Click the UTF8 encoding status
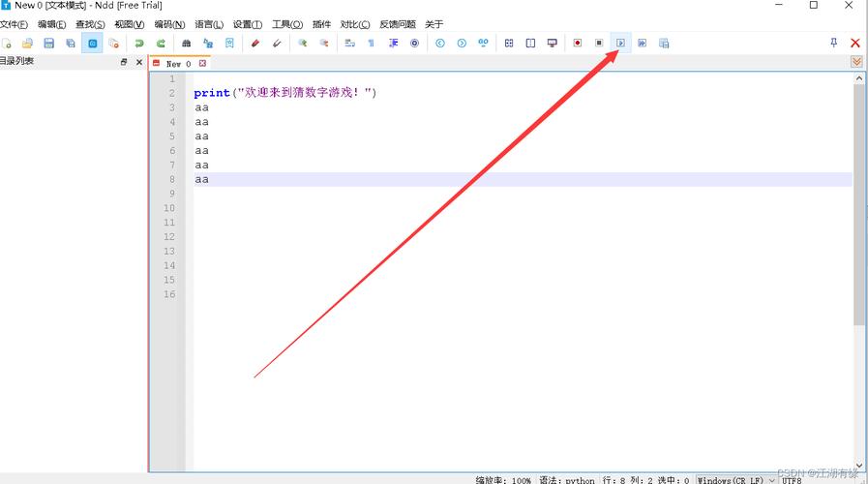 [792, 480]
